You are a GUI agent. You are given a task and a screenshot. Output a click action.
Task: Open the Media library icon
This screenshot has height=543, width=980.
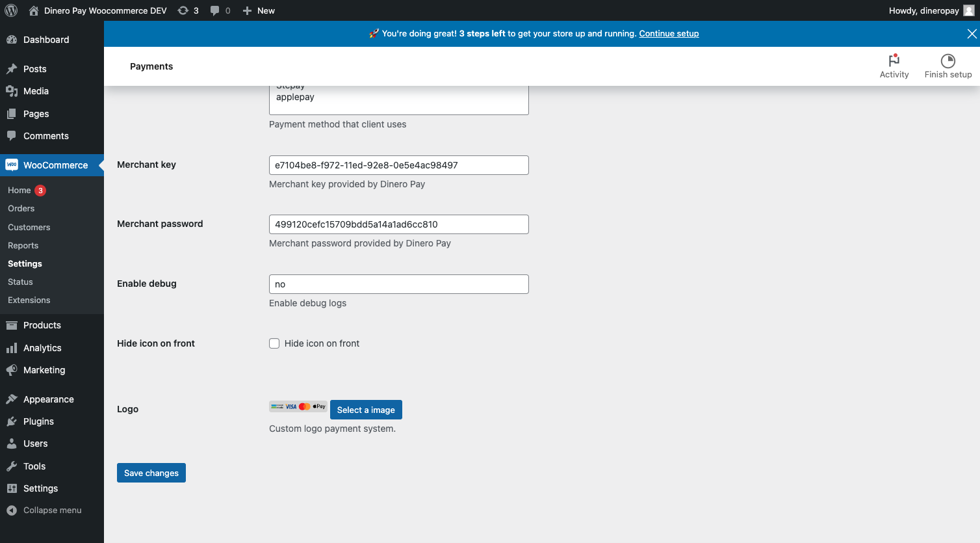(x=12, y=91)
